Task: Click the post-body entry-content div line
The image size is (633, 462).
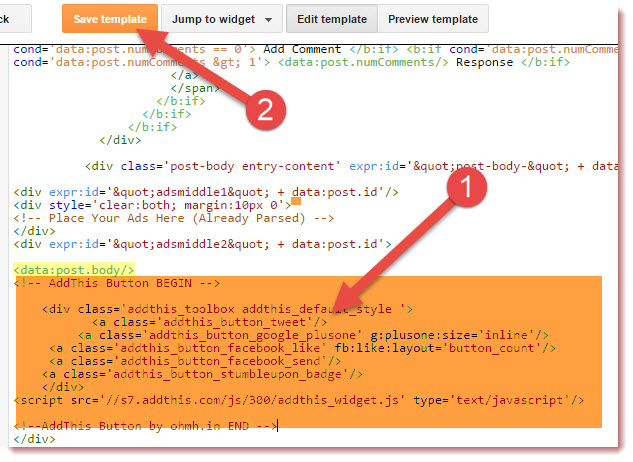Action: click(351, 166)
